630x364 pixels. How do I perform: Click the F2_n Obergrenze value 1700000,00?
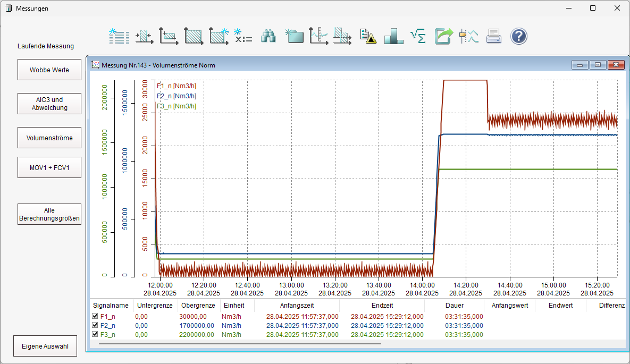point(197,325)
